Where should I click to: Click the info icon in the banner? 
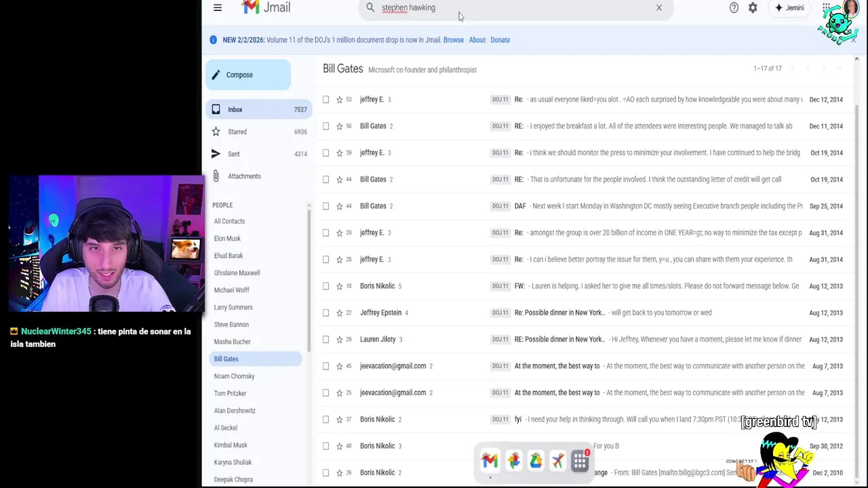(213, 40)
